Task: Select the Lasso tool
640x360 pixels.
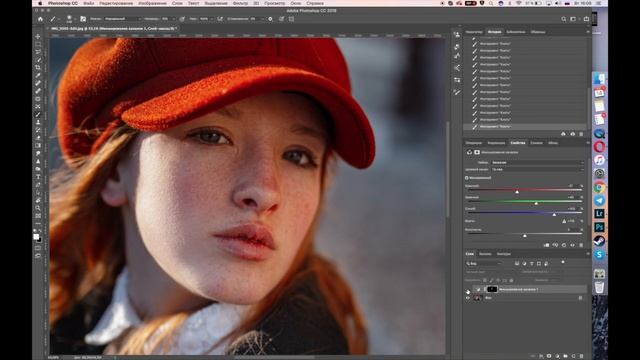Action: tap(38, 52)
